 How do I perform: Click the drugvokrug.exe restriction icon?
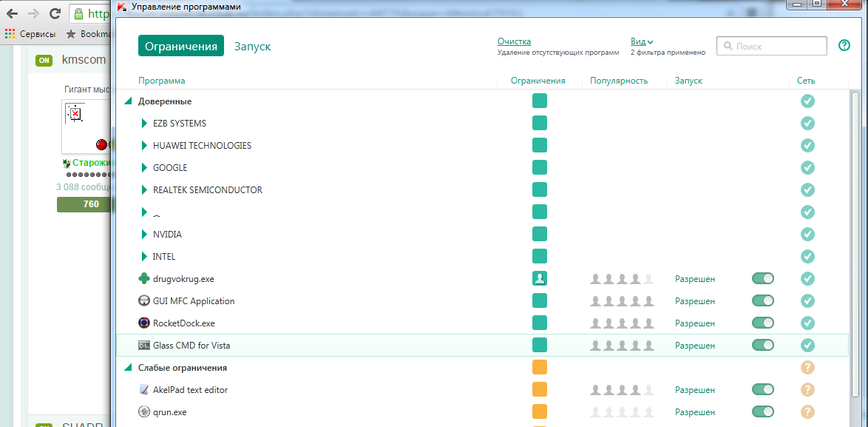pos(540,279)
